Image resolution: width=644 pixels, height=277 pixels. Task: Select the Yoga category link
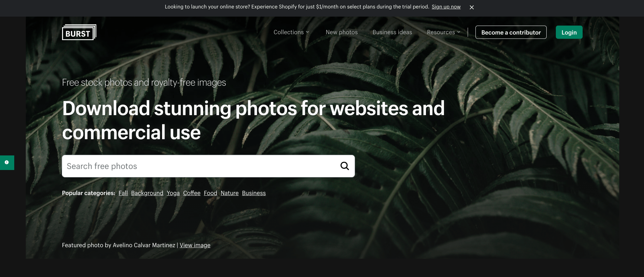point(173,193)
